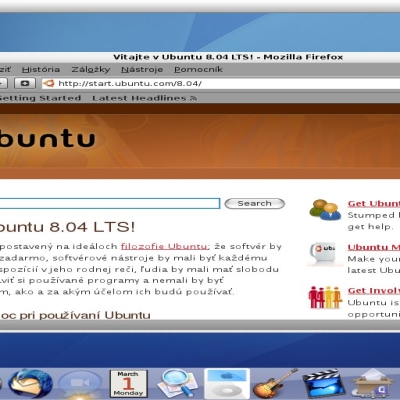Viewport: 400px width, 400px height.
Task: Click the Latest Headlines RSS feed icon
Action: pyautogui.click(x=193, y=98)
